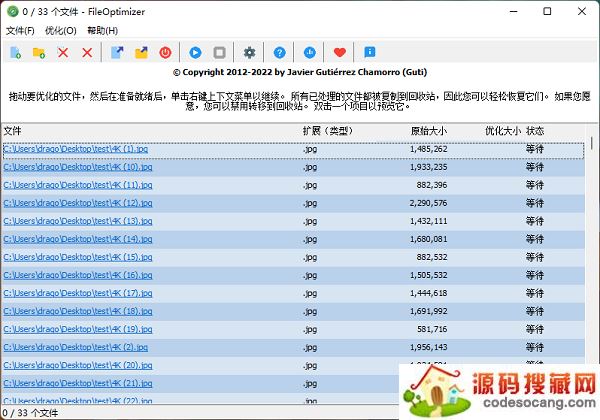Click the red X right beside the add-folder icon
This screenshot has width=600, height=420.
(63, 52)
